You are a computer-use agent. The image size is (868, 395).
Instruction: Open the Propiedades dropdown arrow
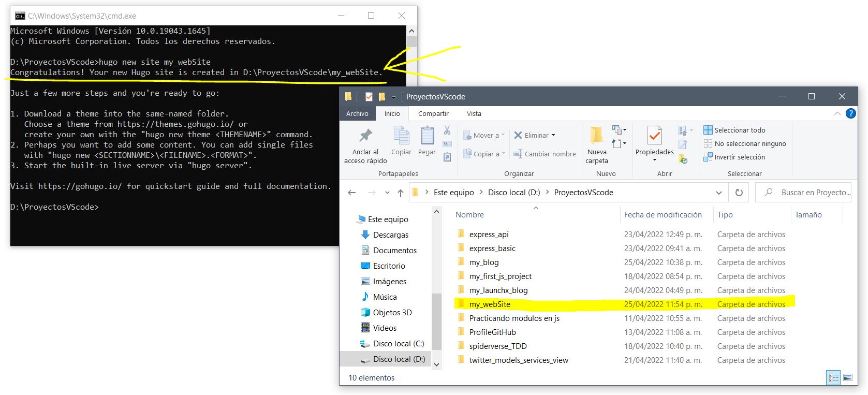[654, 160]
